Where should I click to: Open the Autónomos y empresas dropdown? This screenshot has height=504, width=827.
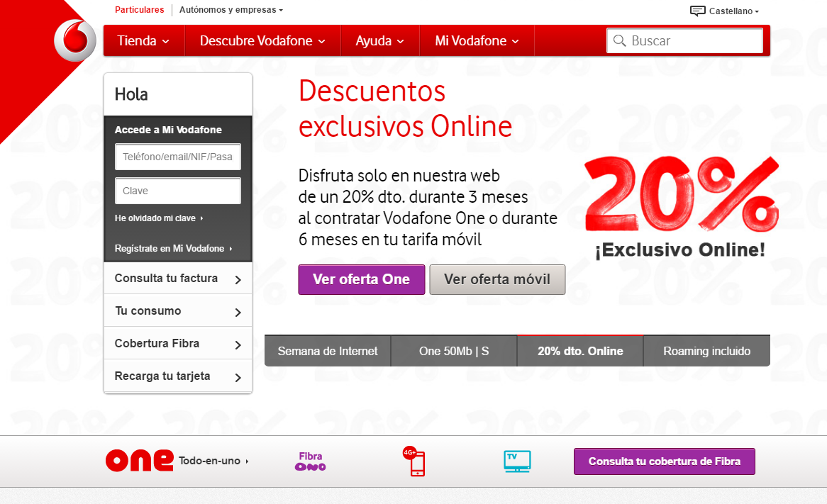(x=231, y=10)
